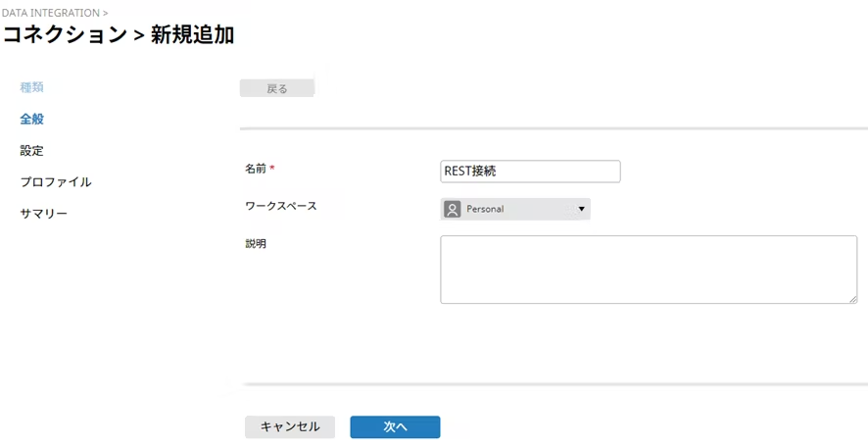Click the 名前 field label
868x446 pixels.
tap(255, 169)
